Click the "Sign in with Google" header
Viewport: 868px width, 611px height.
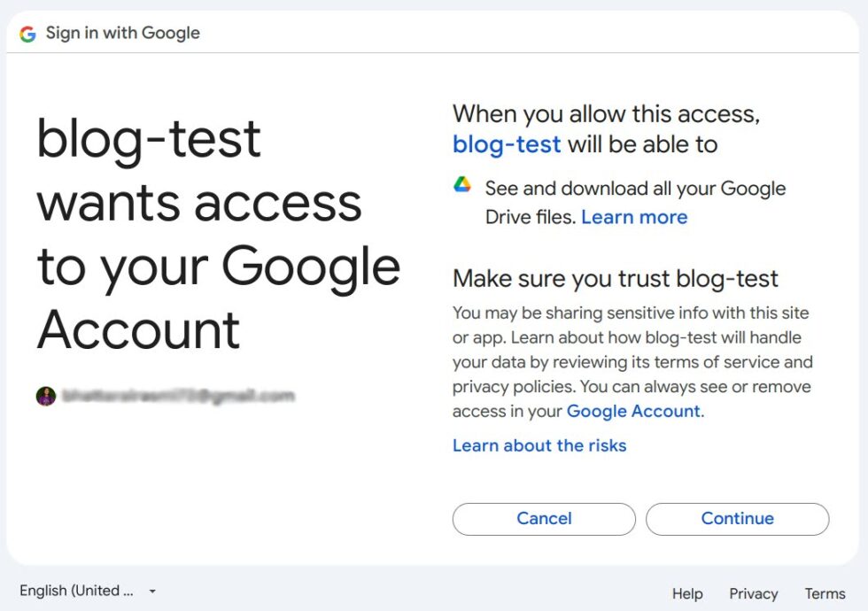(122, 33)
